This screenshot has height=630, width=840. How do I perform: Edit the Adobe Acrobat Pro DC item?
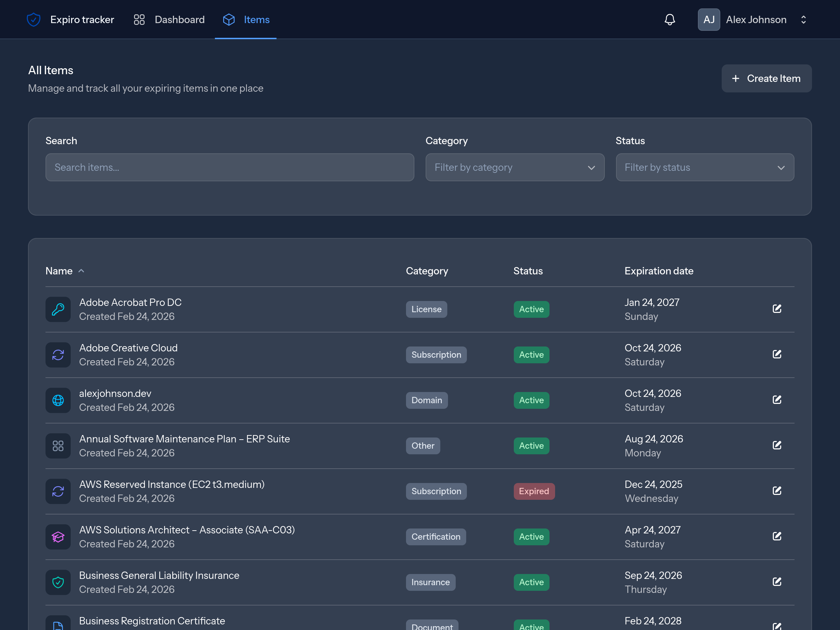pos(777,309)
